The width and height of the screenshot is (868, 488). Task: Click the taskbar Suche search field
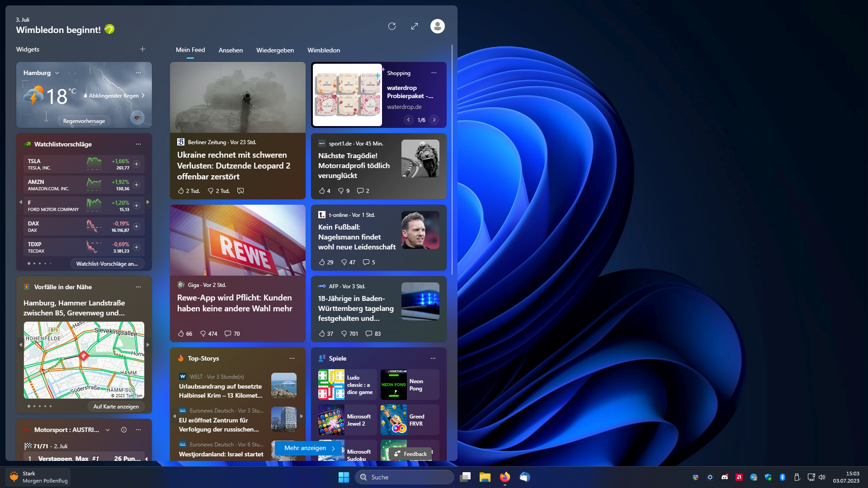click(x=405, y=477)
